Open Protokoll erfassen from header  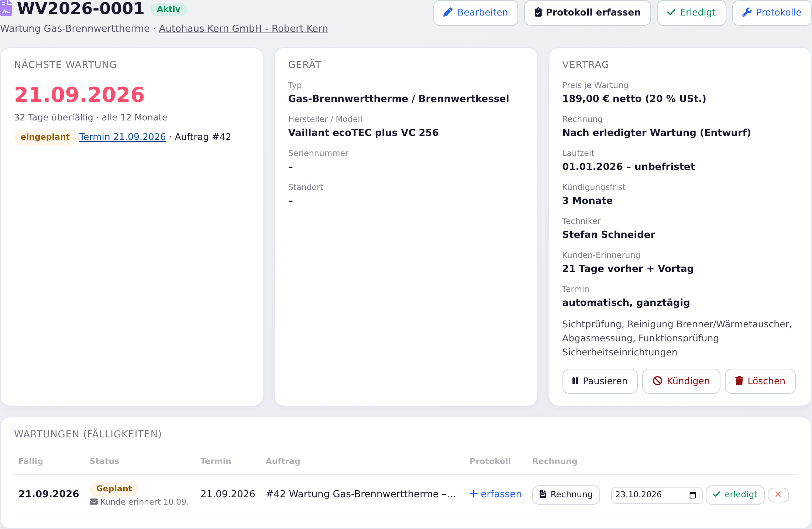pyautogui.click(x=587, y=13)
